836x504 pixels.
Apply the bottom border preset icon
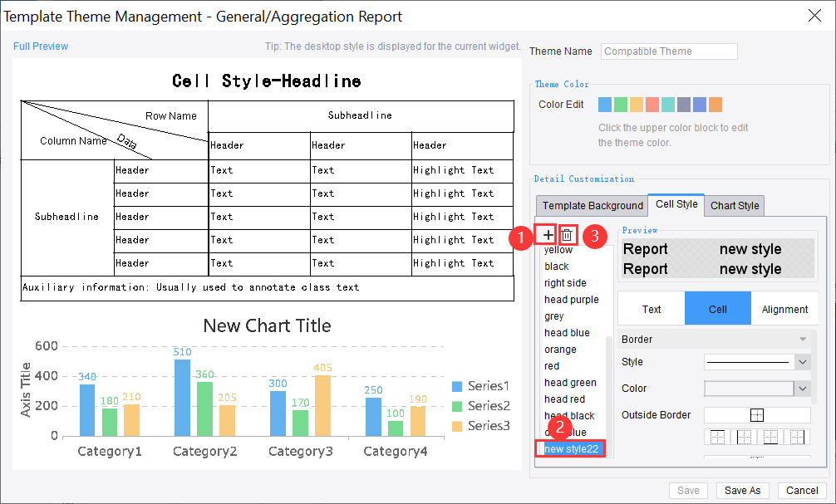click(770, 436)
